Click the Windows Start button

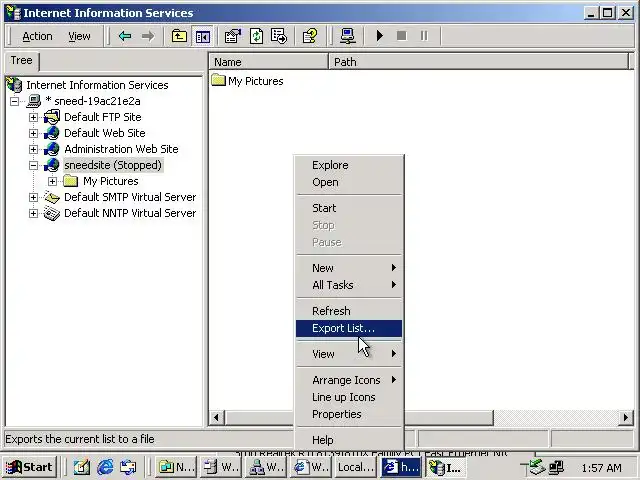[29, 467]
